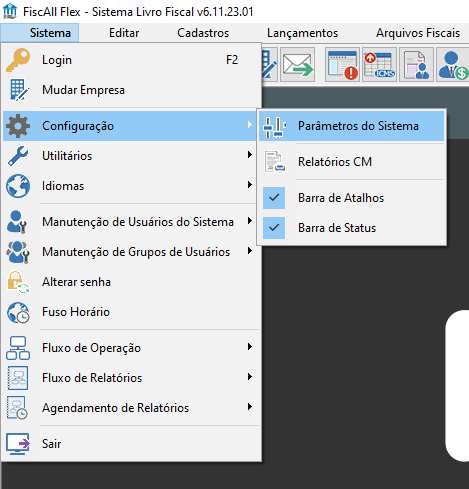Toggle the Barra de Status checkmark
This screenshot has height=489, width=469.
click(x=274, y=228)
